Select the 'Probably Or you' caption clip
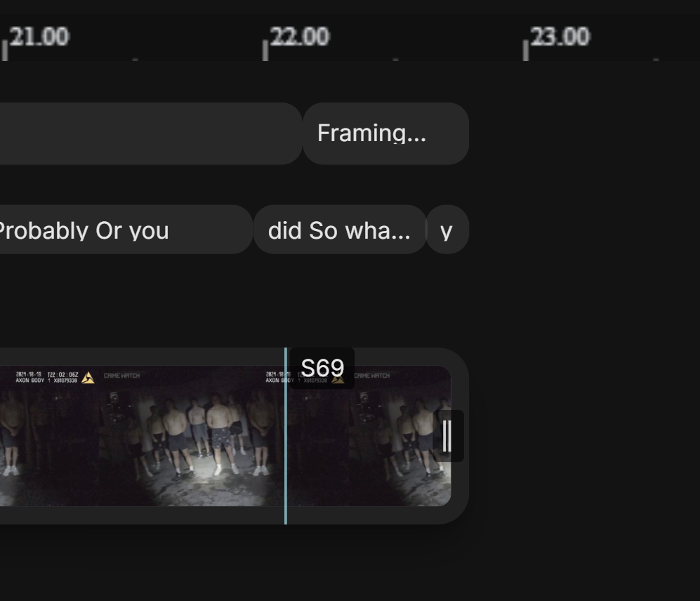700x601 pixels. [126, 230]
